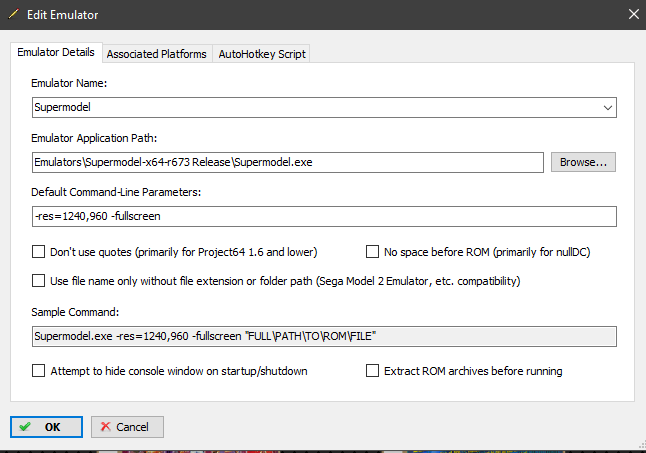
Task: Enable No space before ROM checkbox
Action: [x=372, y=252]
